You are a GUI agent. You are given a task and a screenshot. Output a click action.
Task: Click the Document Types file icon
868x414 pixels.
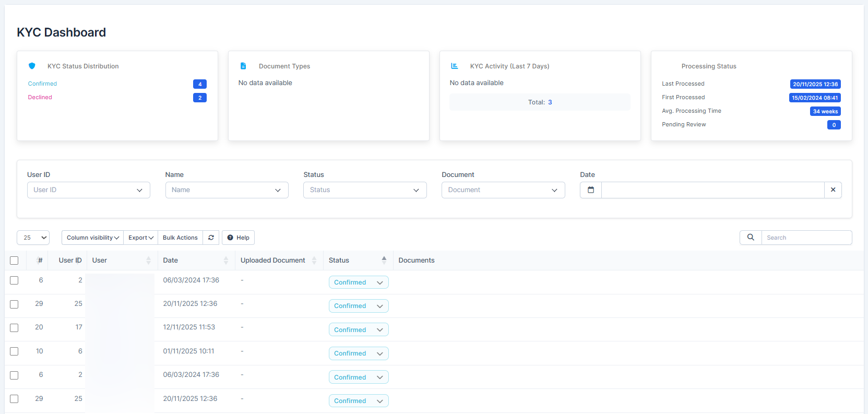click(243, 66)
